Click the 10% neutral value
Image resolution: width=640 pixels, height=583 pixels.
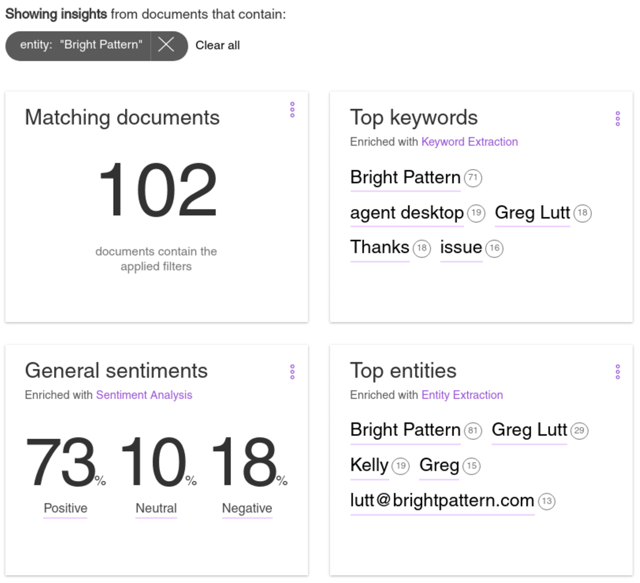click(x=158, y=462)
